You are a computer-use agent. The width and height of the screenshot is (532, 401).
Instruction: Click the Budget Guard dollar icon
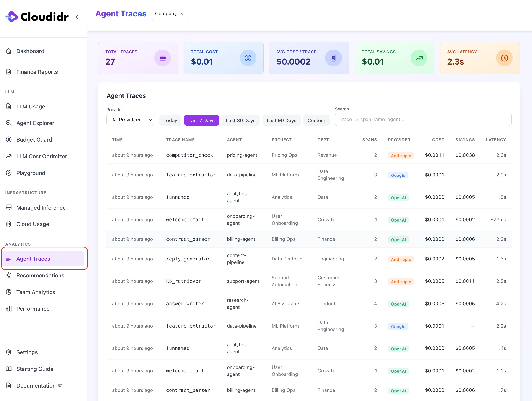9,140
